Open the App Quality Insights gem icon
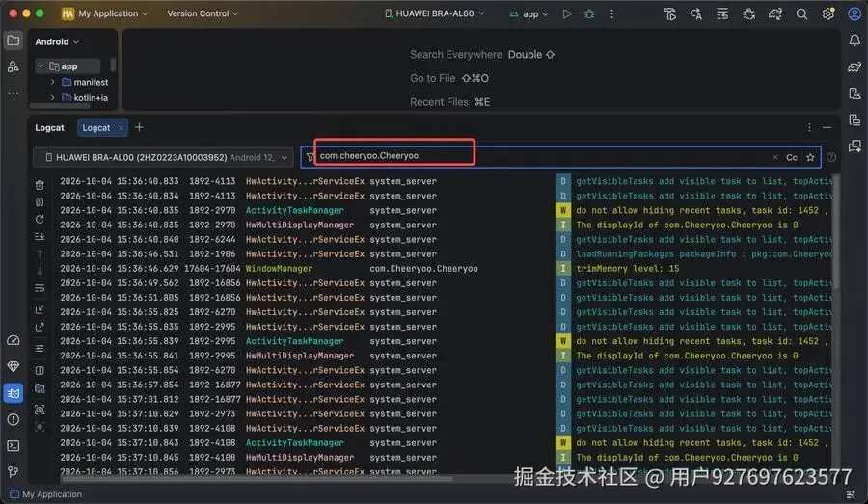The width and height of the screenshot is (868, 504). 14,366
